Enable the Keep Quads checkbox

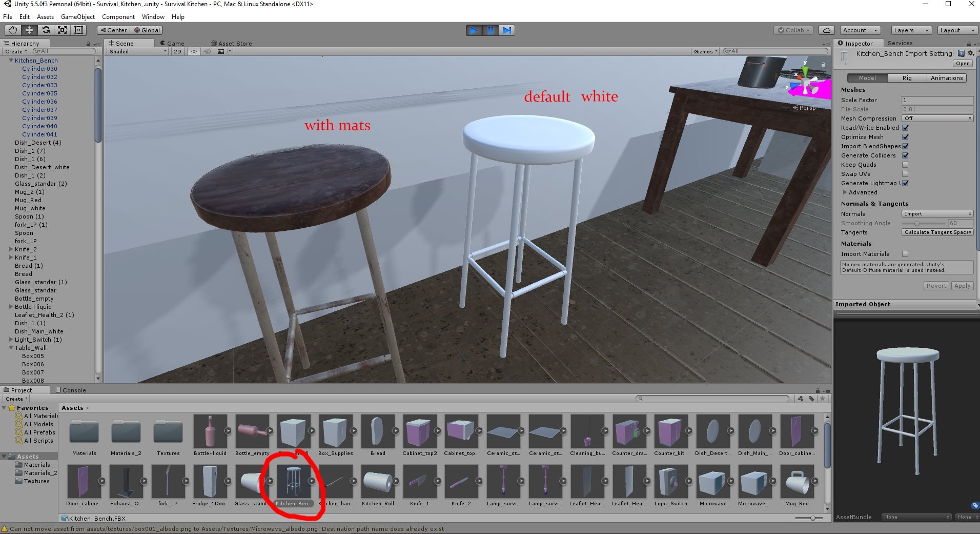pos(905,165)
